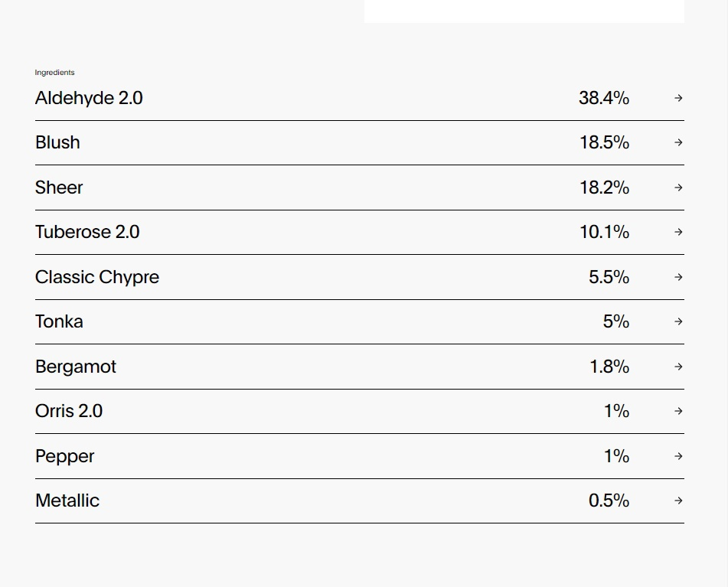728x587 pixels.
Task: Click the 38.4% percentage value
Action: 603,98
